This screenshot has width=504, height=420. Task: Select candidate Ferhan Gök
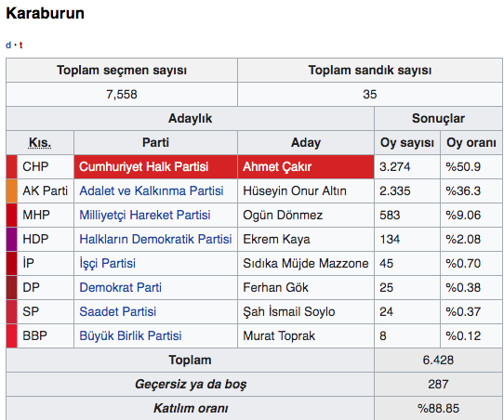(x=275, y=287)
